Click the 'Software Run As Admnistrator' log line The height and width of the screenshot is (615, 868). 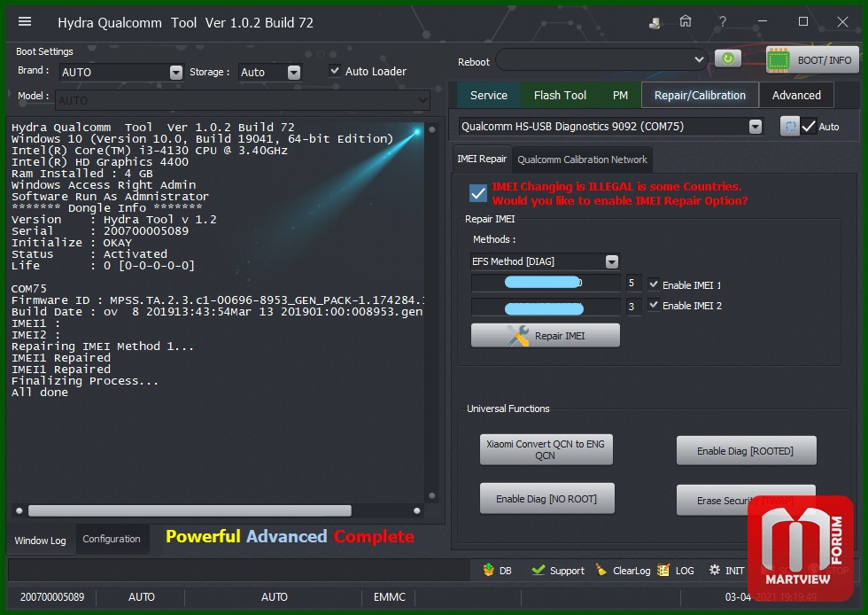[x=110, y=196]
